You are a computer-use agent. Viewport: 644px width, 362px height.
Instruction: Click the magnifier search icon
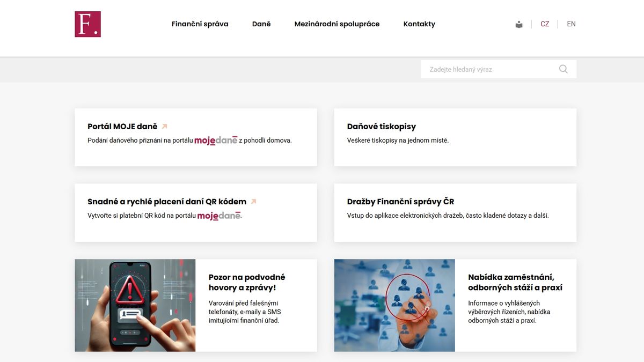pyautogui.click(x=563, y=69)
